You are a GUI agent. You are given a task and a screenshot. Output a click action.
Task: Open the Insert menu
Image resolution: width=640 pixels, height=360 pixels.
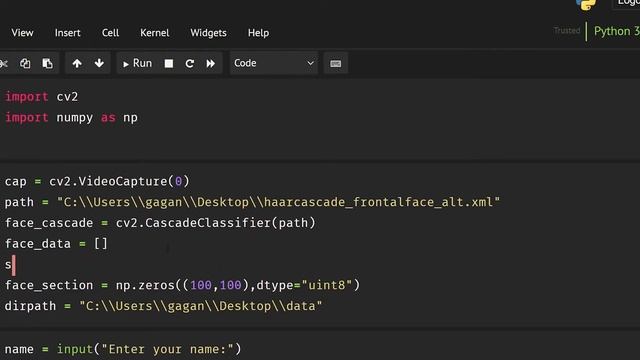coord(68,33)
